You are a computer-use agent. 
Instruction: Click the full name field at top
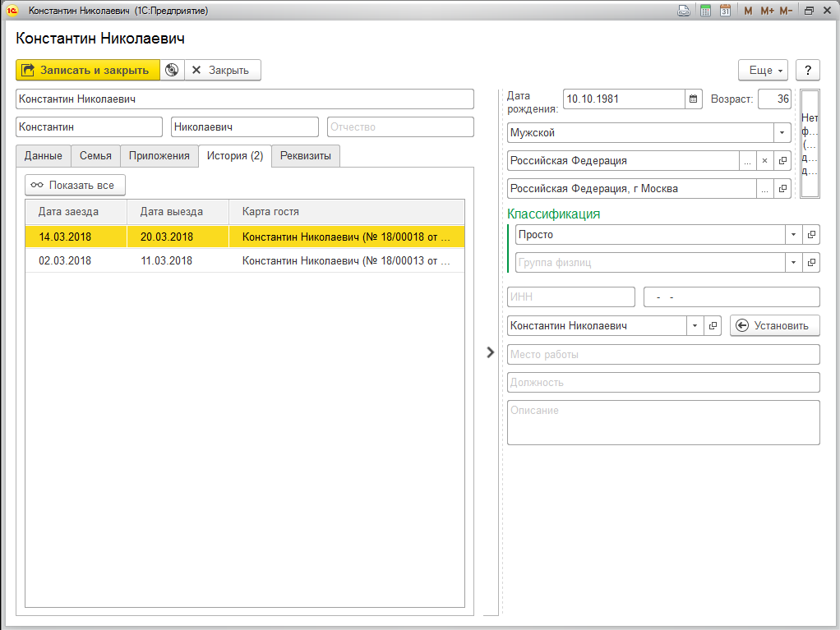tap(245, 99)
